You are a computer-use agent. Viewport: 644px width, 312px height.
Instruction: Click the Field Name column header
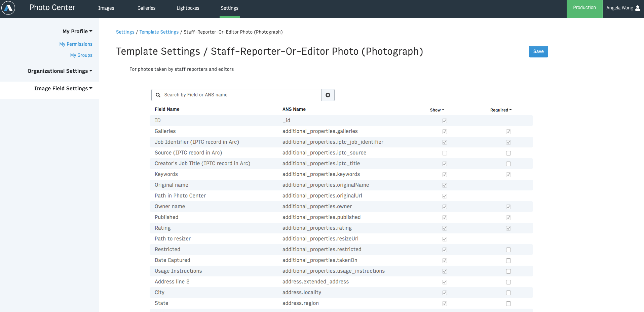pos(167,109)
